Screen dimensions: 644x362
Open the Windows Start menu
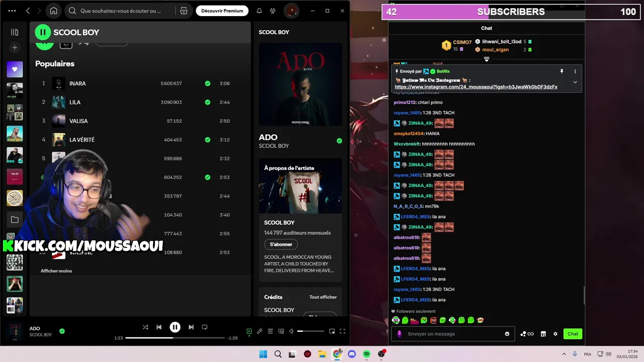(x=263, y=354)
